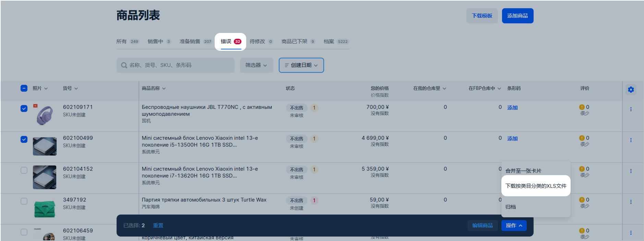644x241 pixels.
Task: Open table settings gear icon
Action: coord(631,90)
